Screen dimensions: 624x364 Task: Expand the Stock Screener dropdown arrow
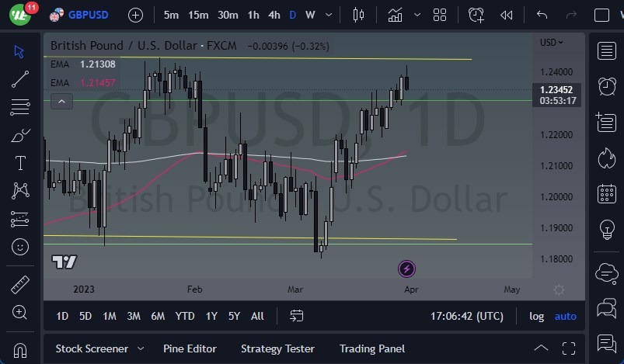pyautogui.click(x=141, y=348)
